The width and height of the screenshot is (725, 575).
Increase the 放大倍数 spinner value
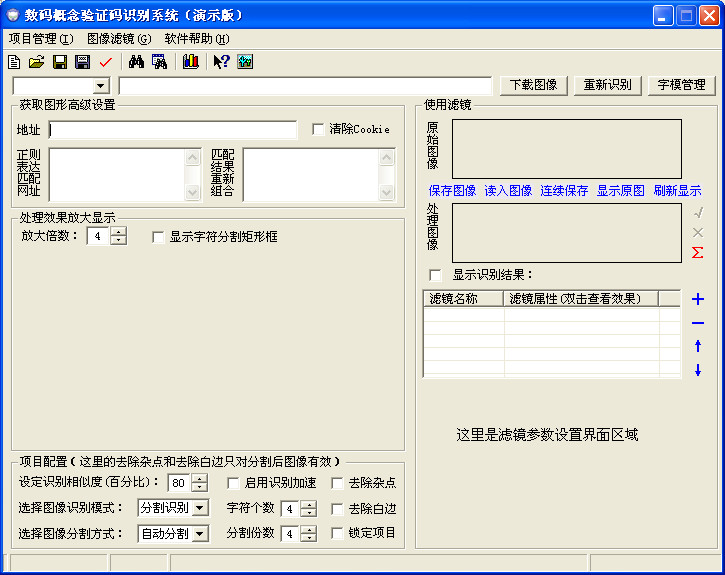(119, 232)
